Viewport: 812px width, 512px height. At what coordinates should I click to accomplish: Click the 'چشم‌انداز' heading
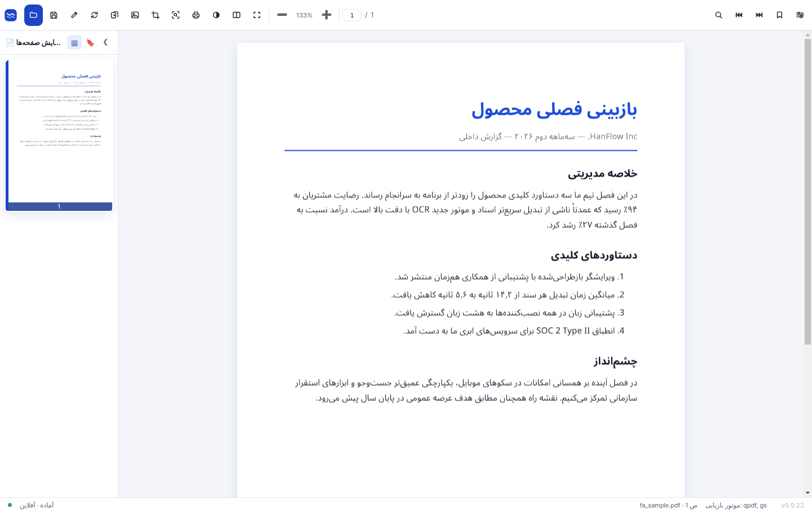tap(615, 361)
